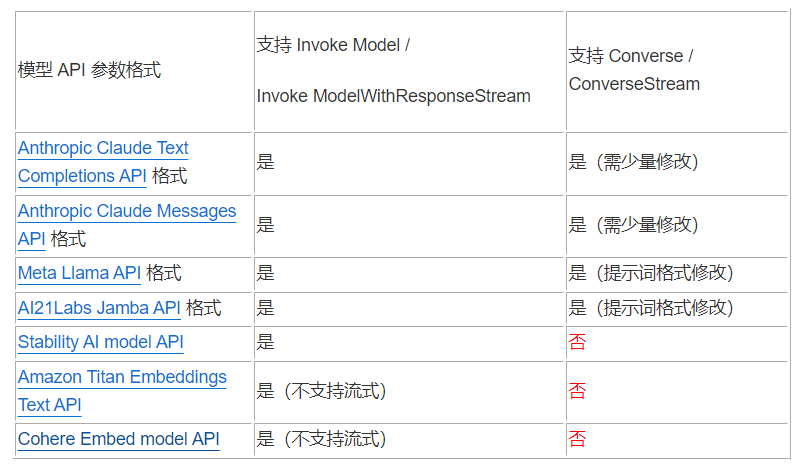Follow the Cohere Embed model API link

[119, 439]
